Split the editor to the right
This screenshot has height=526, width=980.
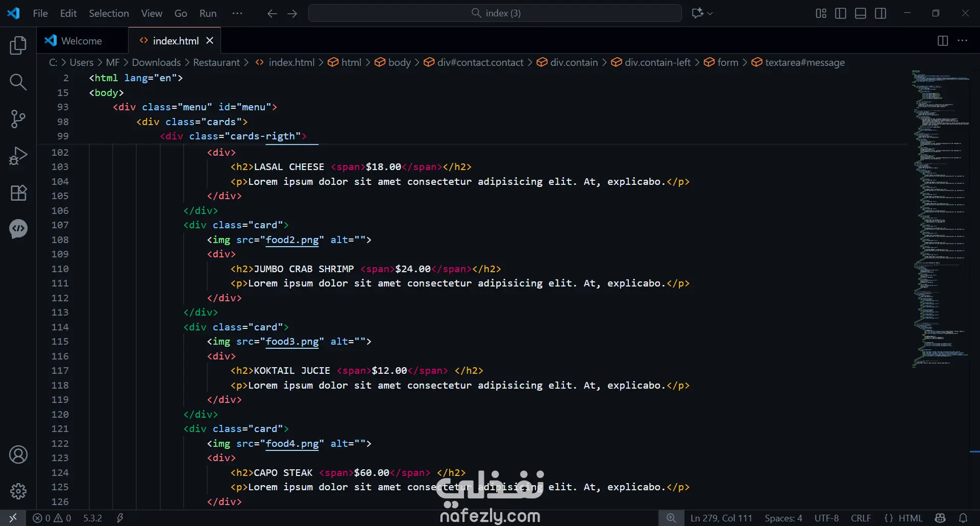pos(943,41)
